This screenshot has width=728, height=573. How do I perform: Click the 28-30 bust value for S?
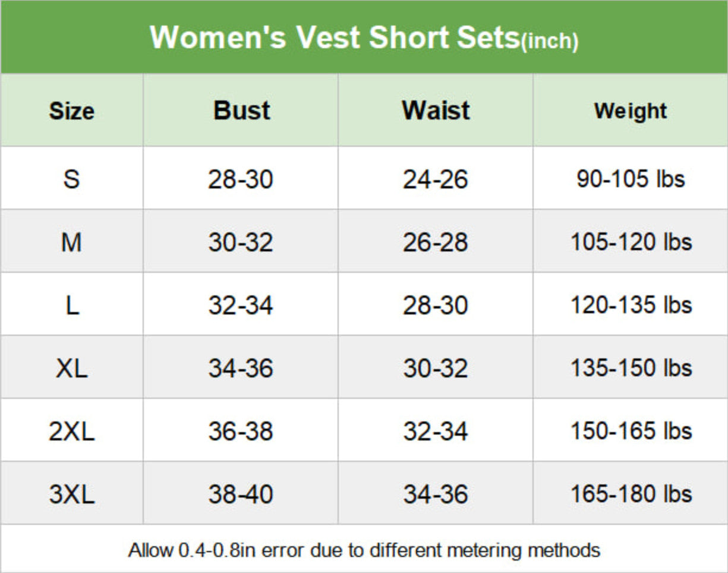click(x=241, y=179)
